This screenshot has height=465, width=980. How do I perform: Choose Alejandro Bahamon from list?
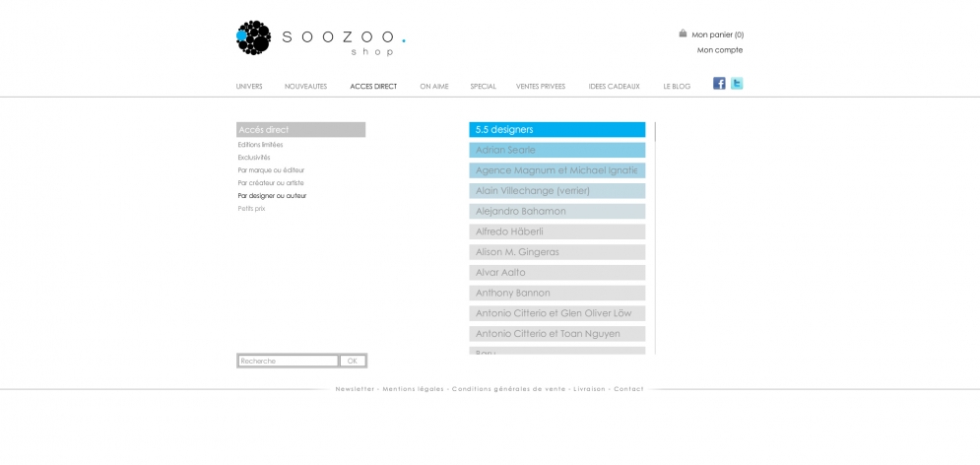point(557,211)
